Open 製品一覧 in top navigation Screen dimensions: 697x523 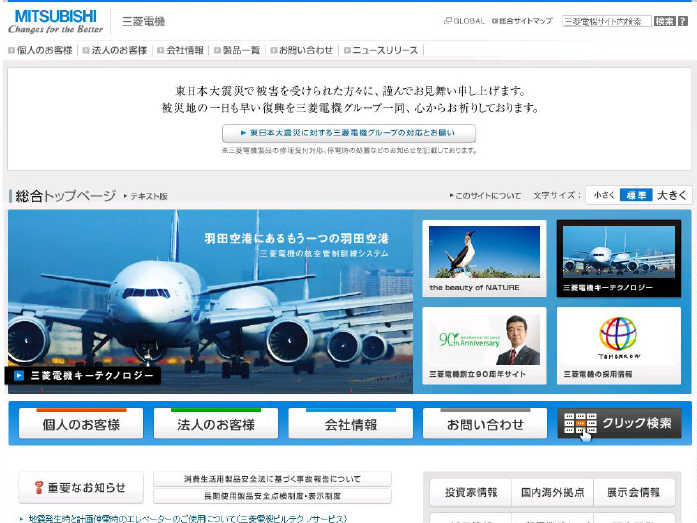click(237, 50)
